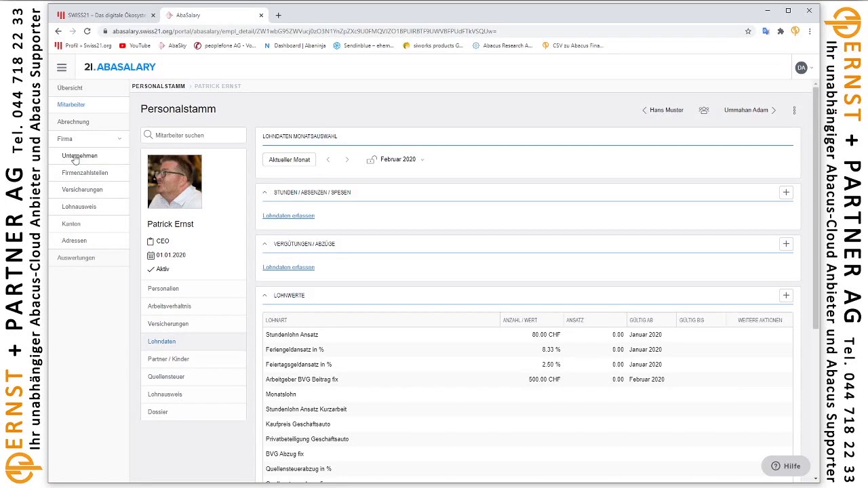Click the Aktueller Monat button
The image size is (868, 488).
[x=289, y=160]
